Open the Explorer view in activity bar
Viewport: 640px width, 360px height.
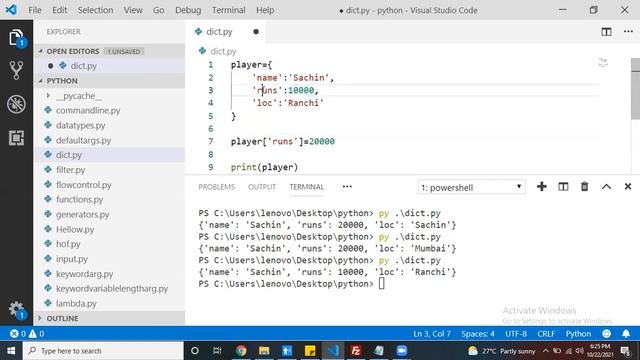16,38
